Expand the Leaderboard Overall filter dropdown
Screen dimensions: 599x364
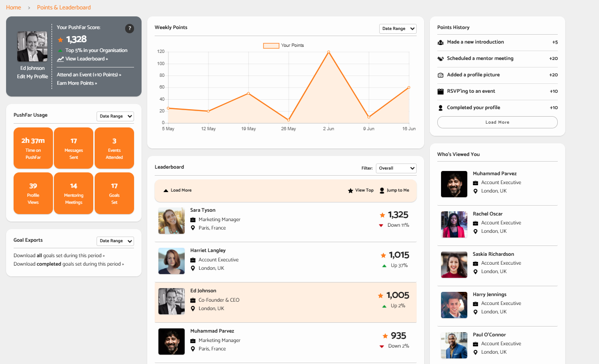click(x=396, y=168)
